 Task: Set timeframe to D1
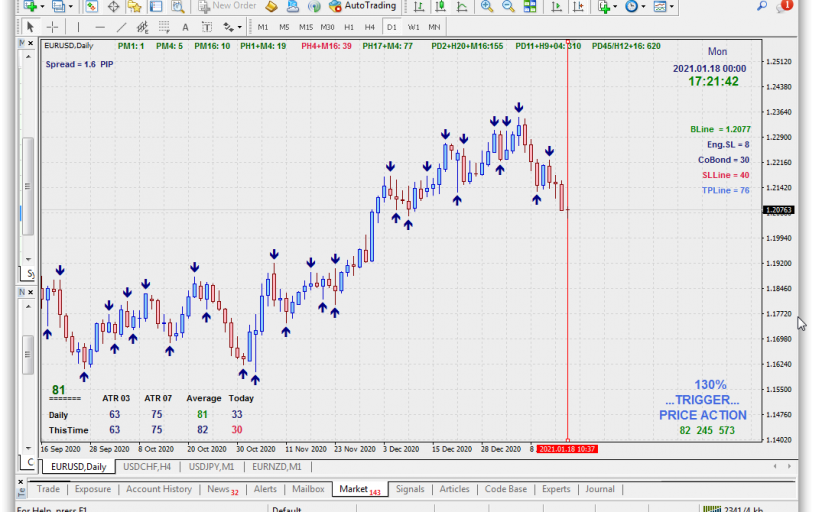pyautogui.click(x=392, y=27)
